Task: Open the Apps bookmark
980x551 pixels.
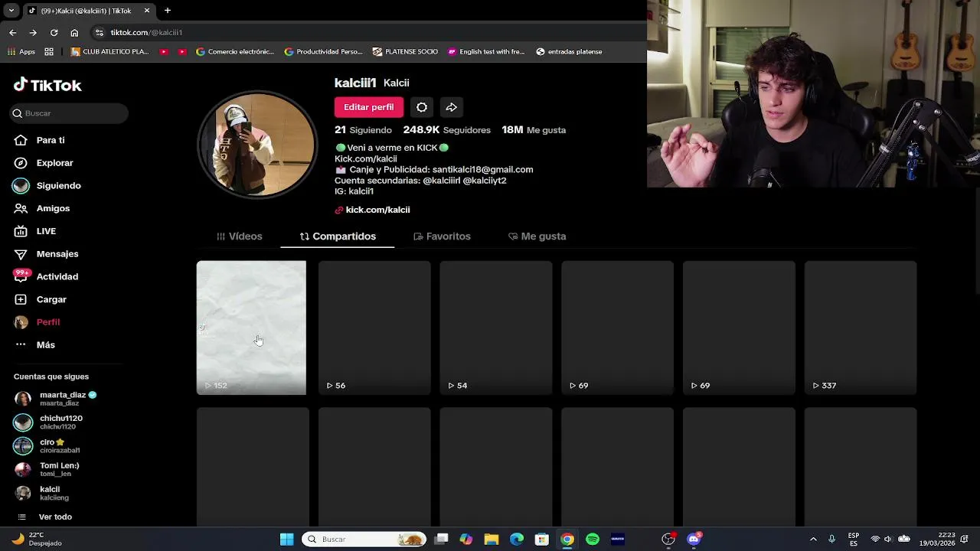Action: pos(21,52)
